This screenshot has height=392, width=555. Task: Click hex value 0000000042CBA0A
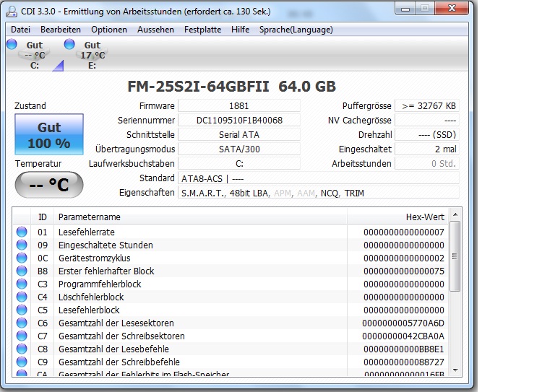click(x=403, y=336)
